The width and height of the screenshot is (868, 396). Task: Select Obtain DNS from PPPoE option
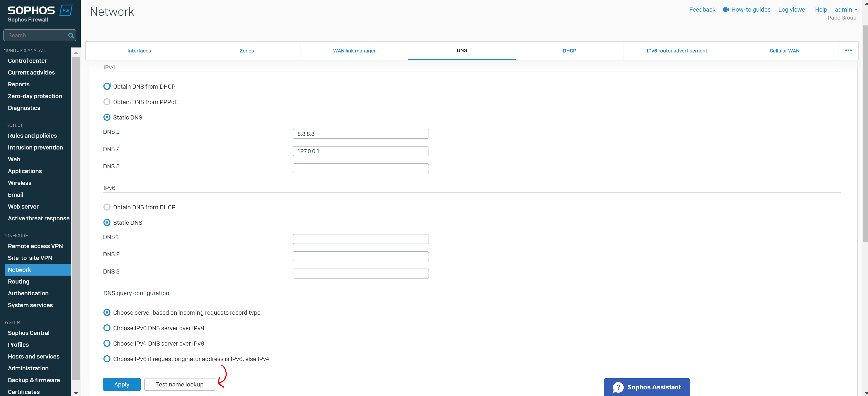[107, 102]
